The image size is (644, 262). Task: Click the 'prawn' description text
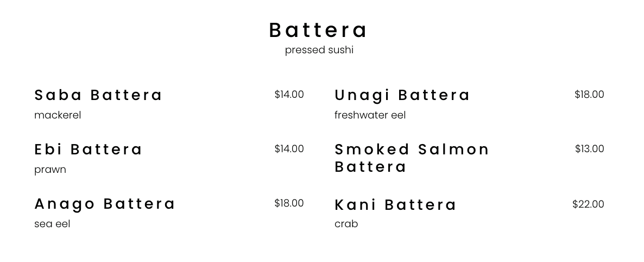point(50,170)
